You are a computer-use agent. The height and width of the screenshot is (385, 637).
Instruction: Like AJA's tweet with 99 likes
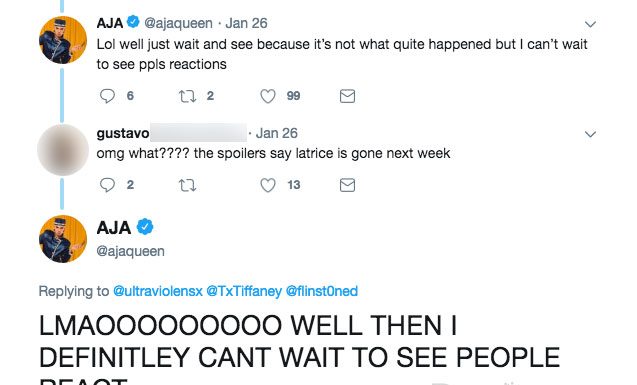coord(268,96)
